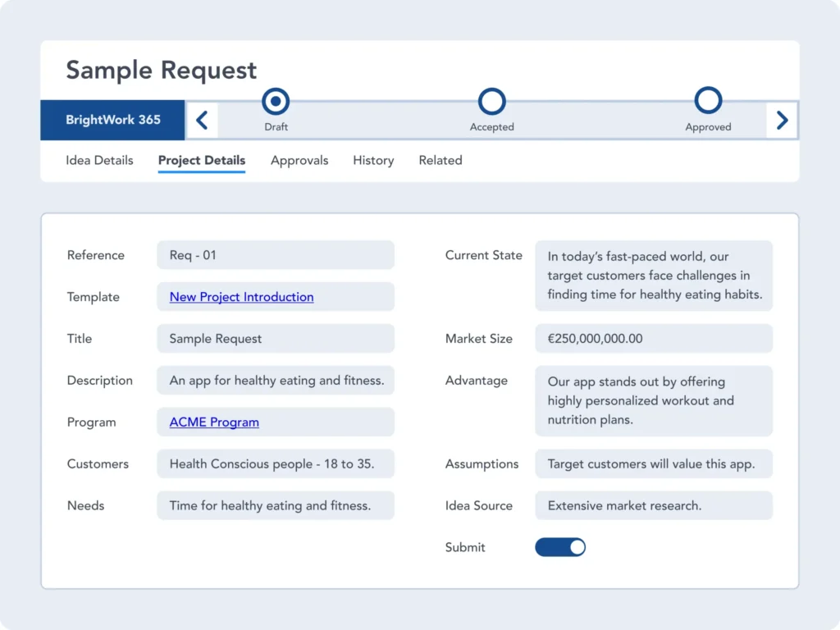Click the left chevron arrow in stage bar
Viewport: 840px width, 630px height.
[x=202, y=121]
